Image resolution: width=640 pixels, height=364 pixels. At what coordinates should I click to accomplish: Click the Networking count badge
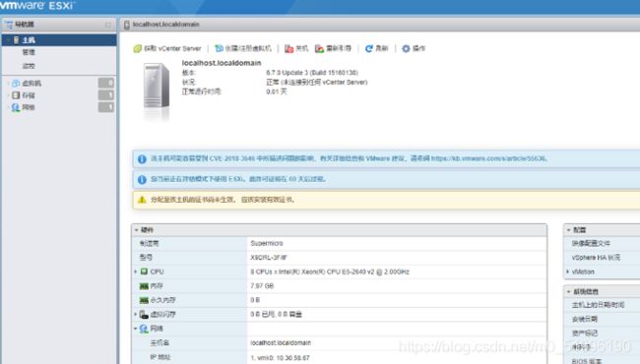[106, 107]
